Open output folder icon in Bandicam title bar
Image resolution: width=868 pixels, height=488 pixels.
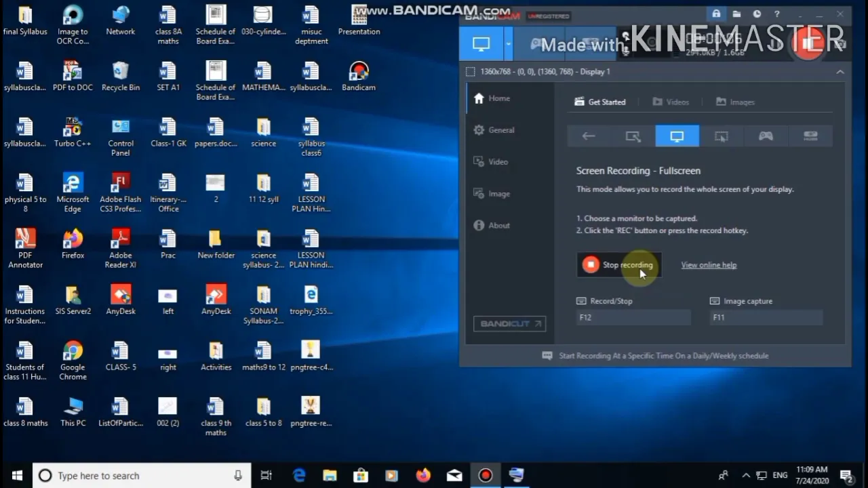(736, 14)
